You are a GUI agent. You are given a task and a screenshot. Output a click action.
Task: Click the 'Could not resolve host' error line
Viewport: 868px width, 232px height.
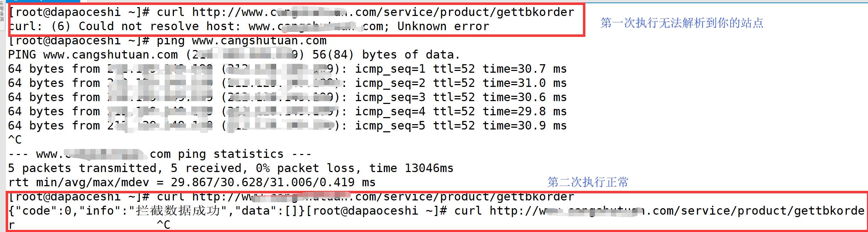click(x=249, y=26)
